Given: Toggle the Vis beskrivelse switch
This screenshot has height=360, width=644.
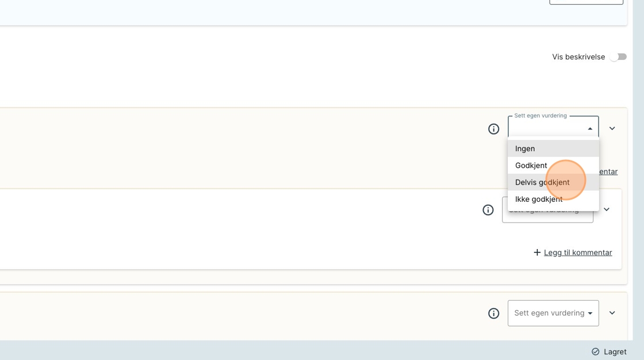Looking at the screenshot, I should pyautogui.click(x=618, y=57).
